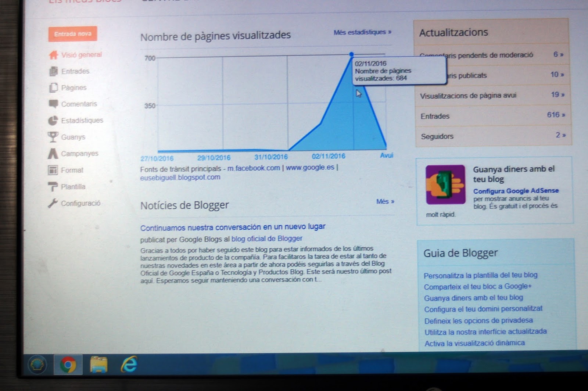The image size is (588, 391).
Task: Open Utilitza la nostra interfície actualitzada
Action: [x=485, y=332]
